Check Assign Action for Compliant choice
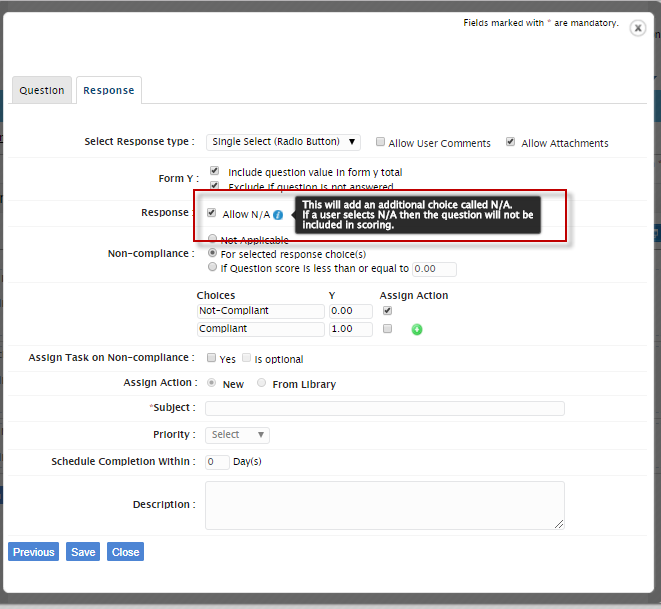The height and width of the screenshot is (609, 661). click(387, 329)
